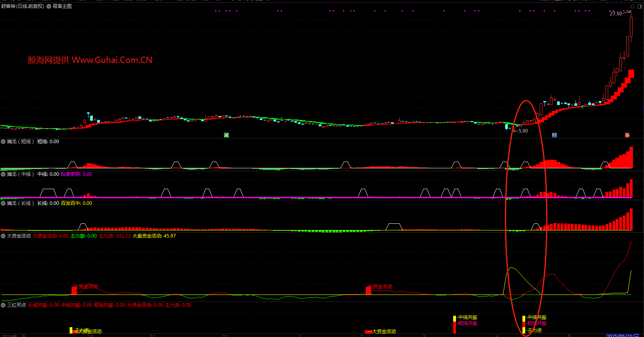Click the 背离主图 indicator label
This screenshot has height=337, width=644.
tap(62, 6)
